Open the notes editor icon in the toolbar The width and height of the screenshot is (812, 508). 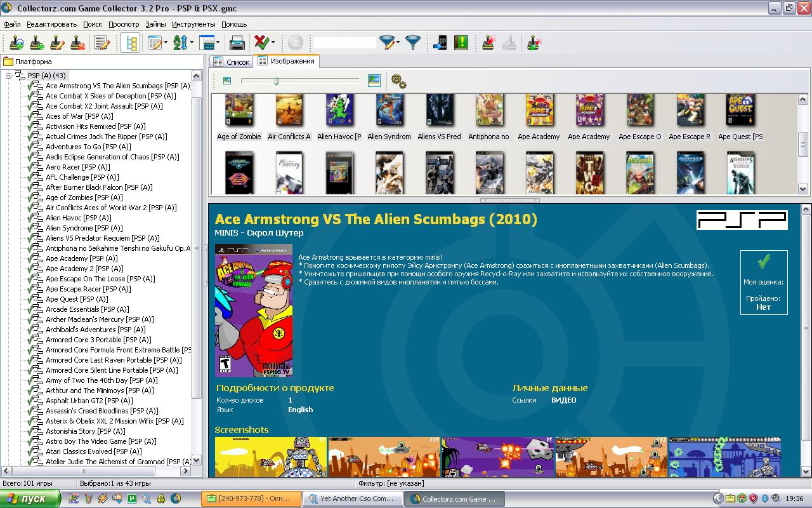point(102,43)
